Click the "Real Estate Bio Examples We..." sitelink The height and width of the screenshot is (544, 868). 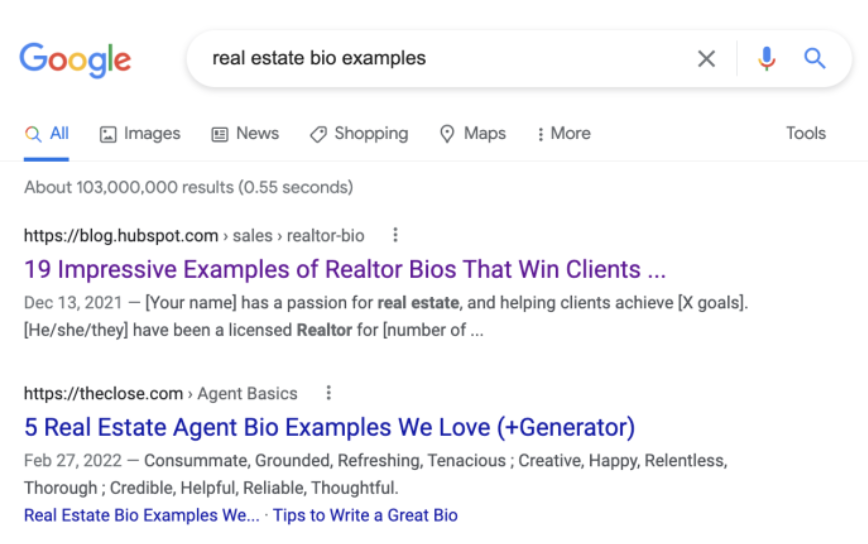(141, 516)
